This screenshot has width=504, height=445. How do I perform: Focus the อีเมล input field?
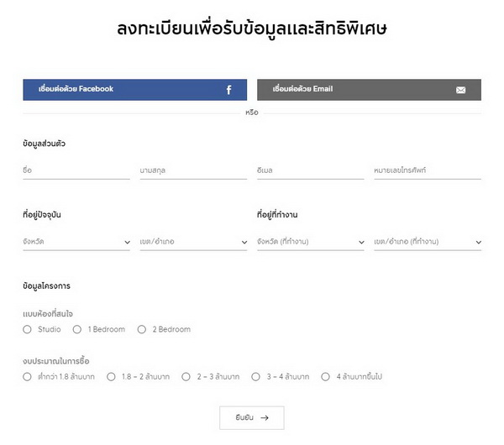(x=310, y=170)
